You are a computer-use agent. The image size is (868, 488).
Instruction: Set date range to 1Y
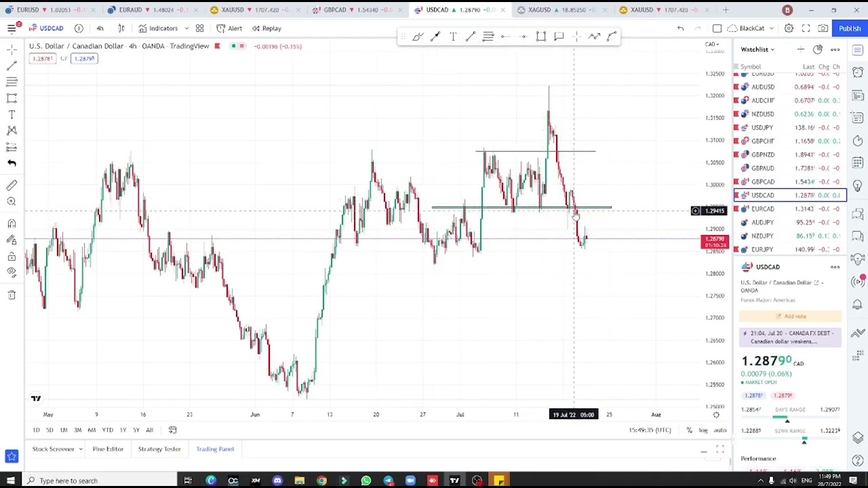click(123, 430)
